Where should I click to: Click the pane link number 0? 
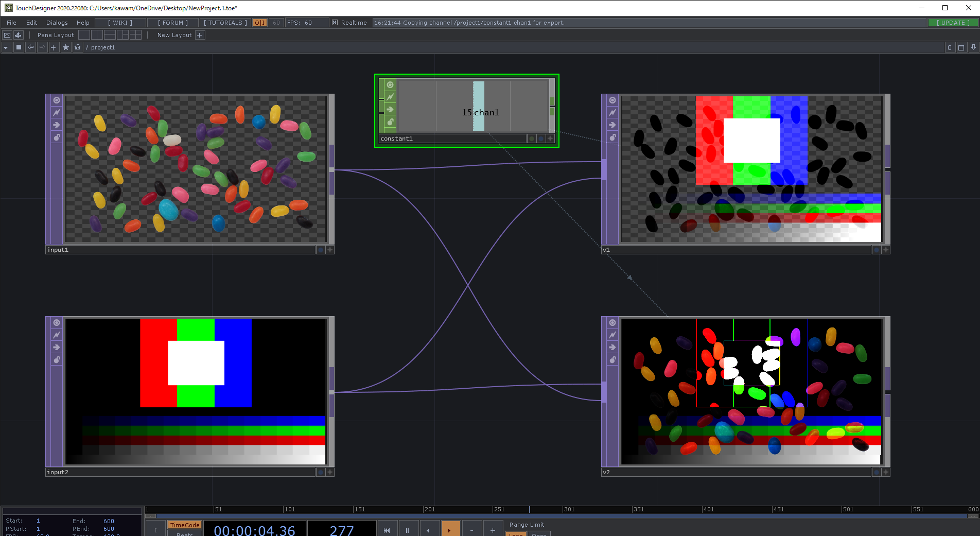point(950,47)
